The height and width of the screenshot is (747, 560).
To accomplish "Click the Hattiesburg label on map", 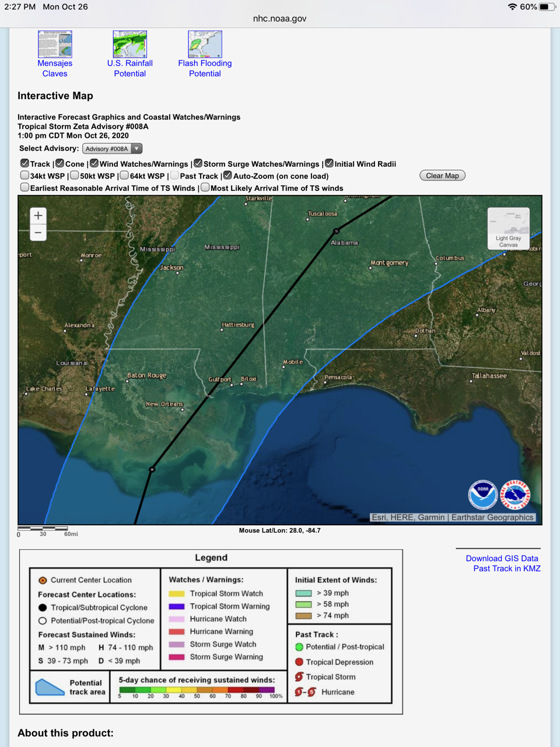I will pos(238,324).
